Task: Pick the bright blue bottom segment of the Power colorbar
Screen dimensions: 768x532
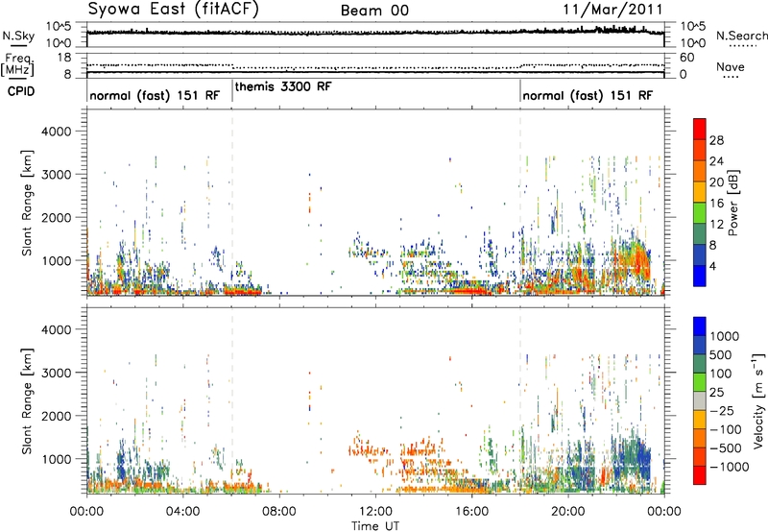Action: coord(700,276)
